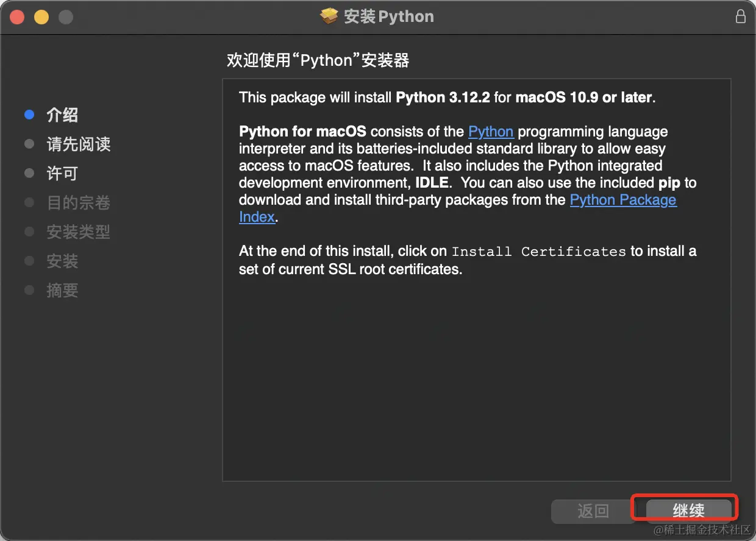
Task: Click the heading 欢迎使用“Python”安装器
Action: click(318, 60)
